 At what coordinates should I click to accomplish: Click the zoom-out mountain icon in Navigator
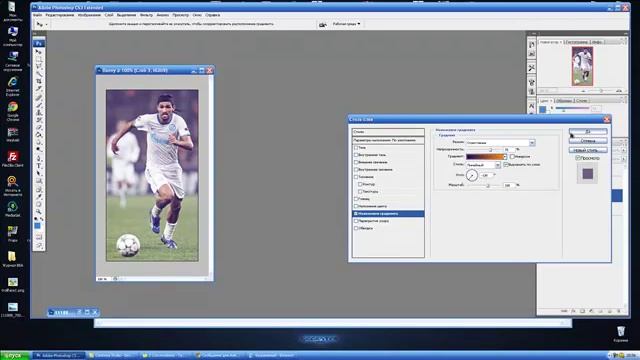pyautogui.click(x=583, y=91)
